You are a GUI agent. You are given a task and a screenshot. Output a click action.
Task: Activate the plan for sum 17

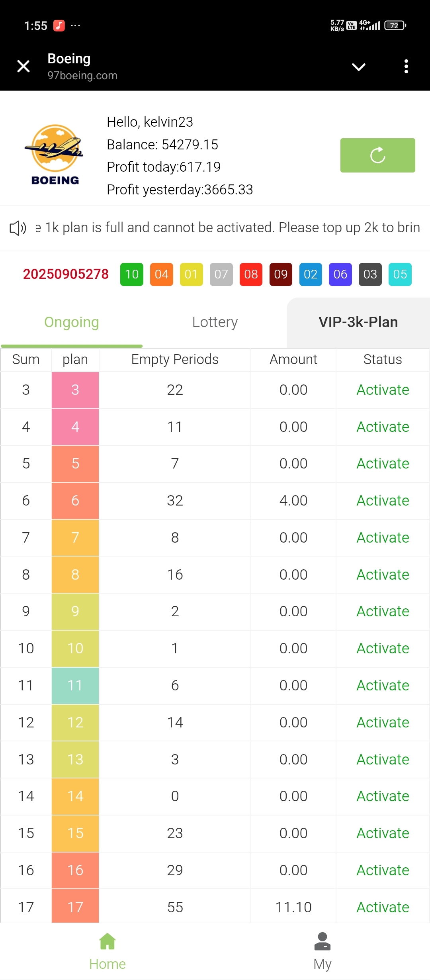383,907
